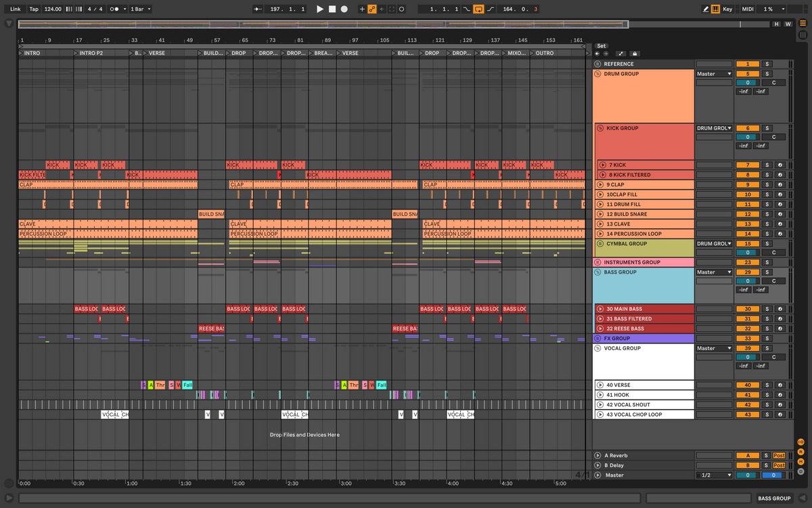Image resolution: width=812 pixels, height=508 pixels.
Task: Open the MIDI mapping mode
Action: [x=748, y=9]
